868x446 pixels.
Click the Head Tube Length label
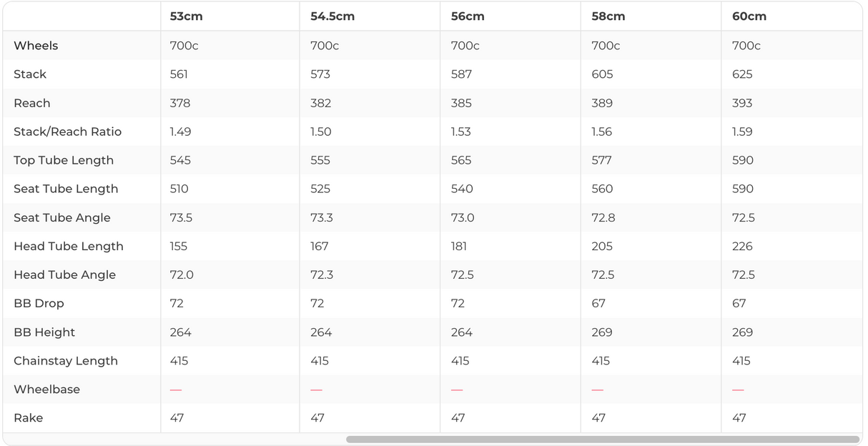point(69,246)
